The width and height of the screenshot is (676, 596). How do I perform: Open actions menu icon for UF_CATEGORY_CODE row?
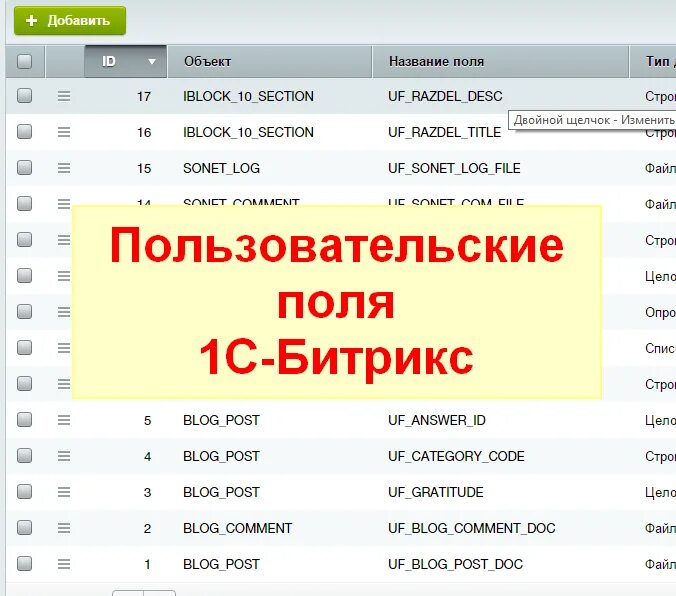[64, 456]
